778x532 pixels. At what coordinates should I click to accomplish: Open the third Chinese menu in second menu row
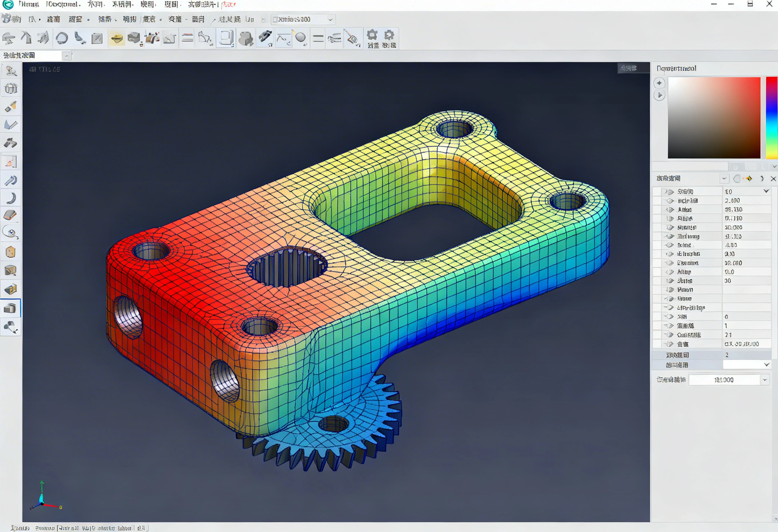[104, 20]
